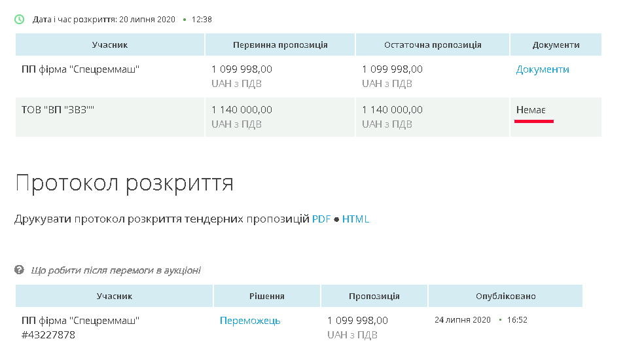Click the 'Первинна пропозиція' column header
644x358 pixels.
[x=280, y=45]
